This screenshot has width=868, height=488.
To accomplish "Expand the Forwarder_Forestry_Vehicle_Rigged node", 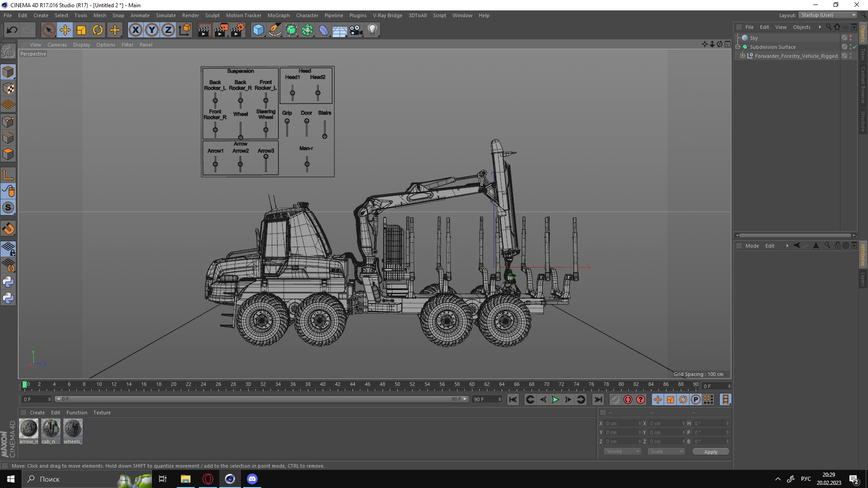I will 743,56.
